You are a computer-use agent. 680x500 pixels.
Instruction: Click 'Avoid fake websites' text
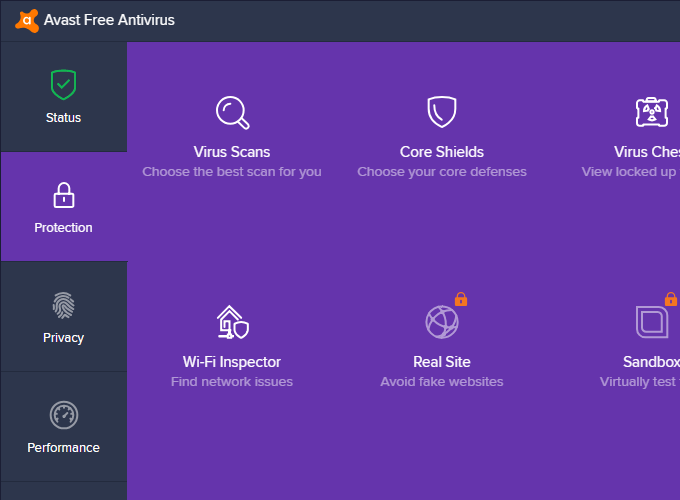tap(442, 382)
